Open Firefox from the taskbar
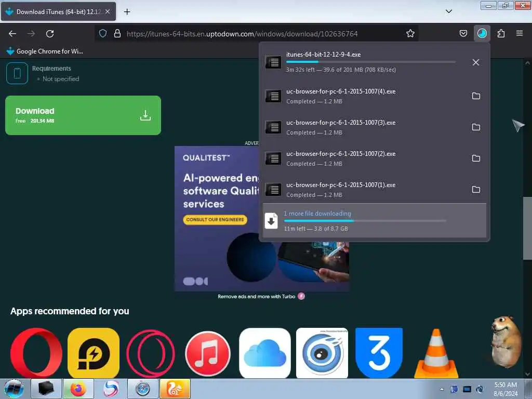This screenshot has height=399, width=532. coord(78,389)
